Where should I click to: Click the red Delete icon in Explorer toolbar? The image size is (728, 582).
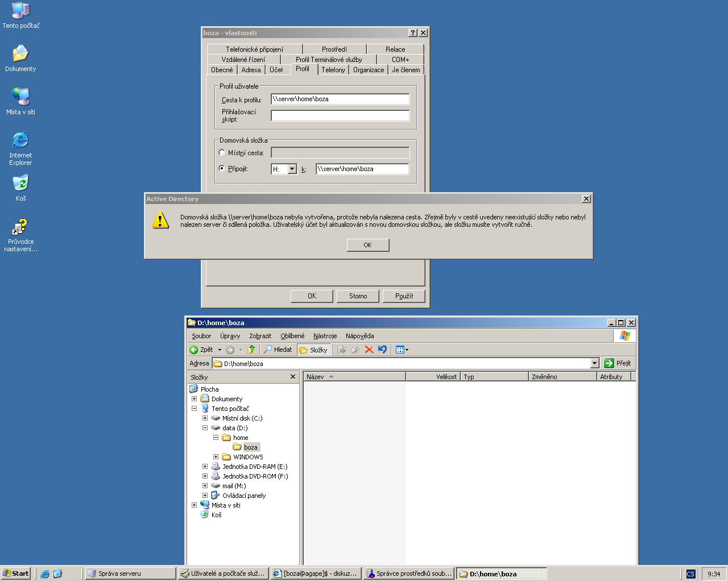(369, 350)
